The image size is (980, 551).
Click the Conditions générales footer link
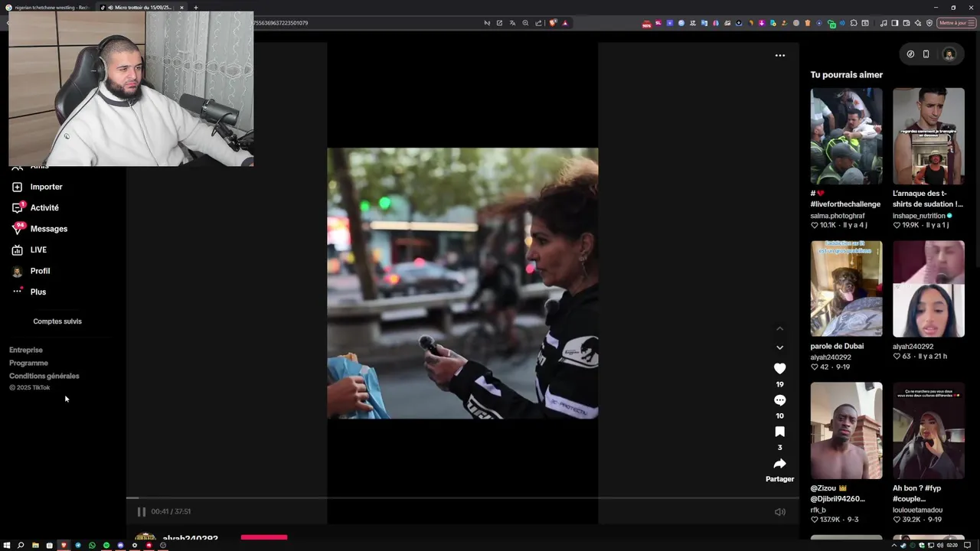(x=44, y=376)
